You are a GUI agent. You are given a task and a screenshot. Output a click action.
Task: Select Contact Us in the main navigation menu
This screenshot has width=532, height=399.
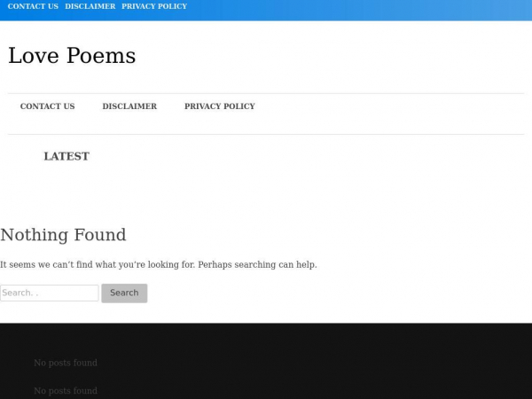point(47,106)
